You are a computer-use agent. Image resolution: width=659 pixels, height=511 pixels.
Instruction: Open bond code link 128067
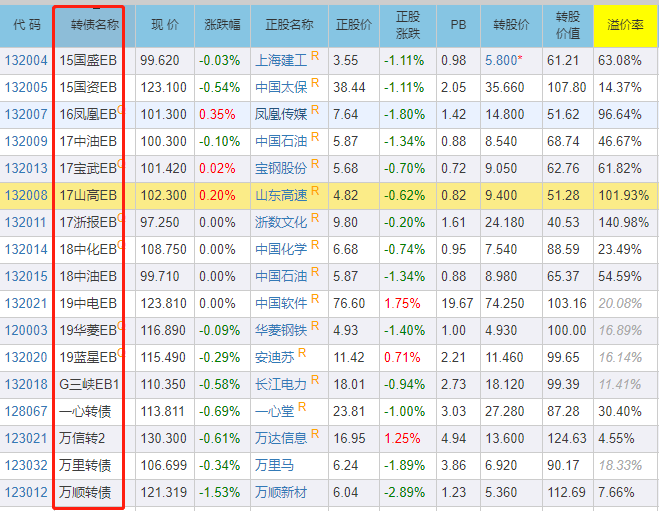click(26, 411)
